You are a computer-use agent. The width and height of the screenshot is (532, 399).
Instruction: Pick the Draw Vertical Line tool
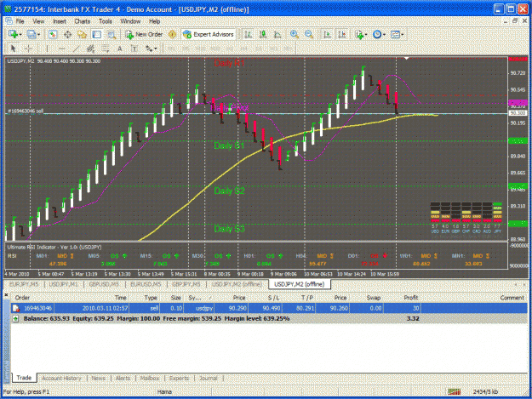coord(47,48)
